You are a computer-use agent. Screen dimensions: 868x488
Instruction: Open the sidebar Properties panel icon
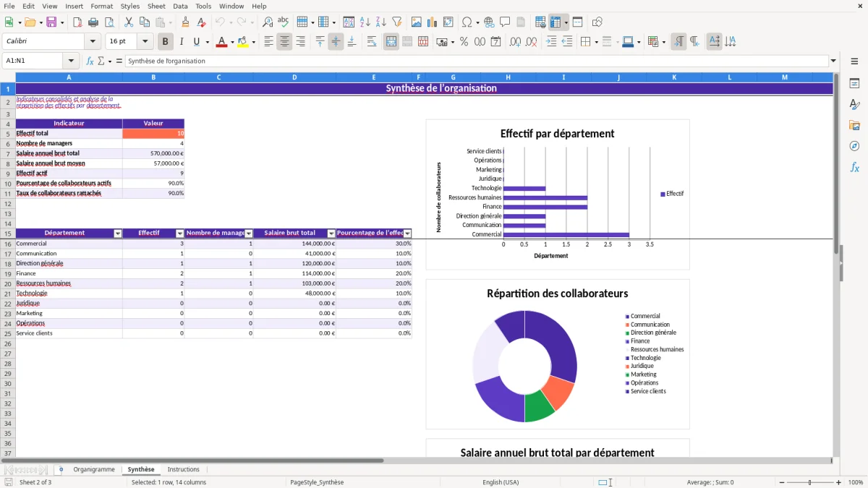click(854, 83)
